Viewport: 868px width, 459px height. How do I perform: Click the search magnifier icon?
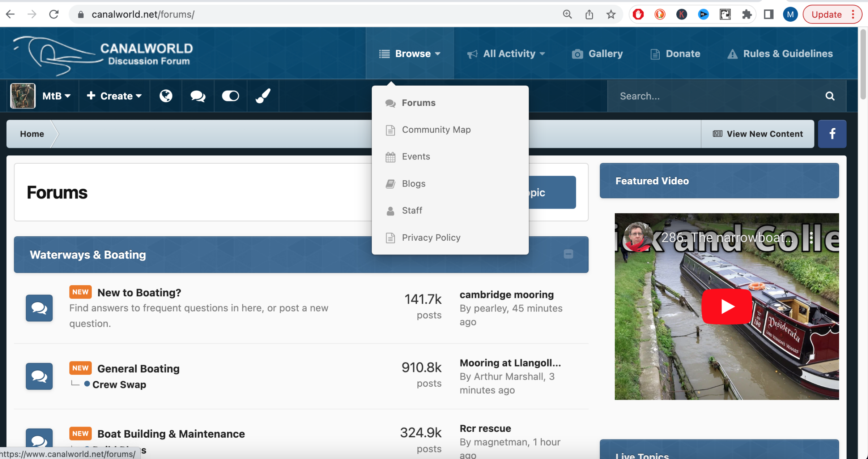(x=830, y=96)
